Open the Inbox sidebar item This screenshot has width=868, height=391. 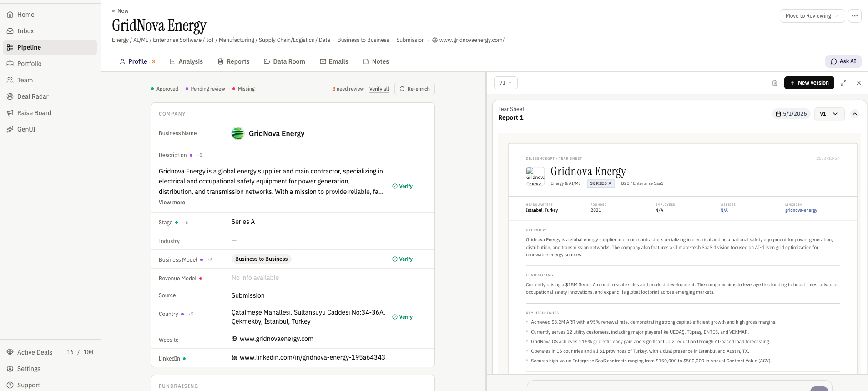(50, 31)
